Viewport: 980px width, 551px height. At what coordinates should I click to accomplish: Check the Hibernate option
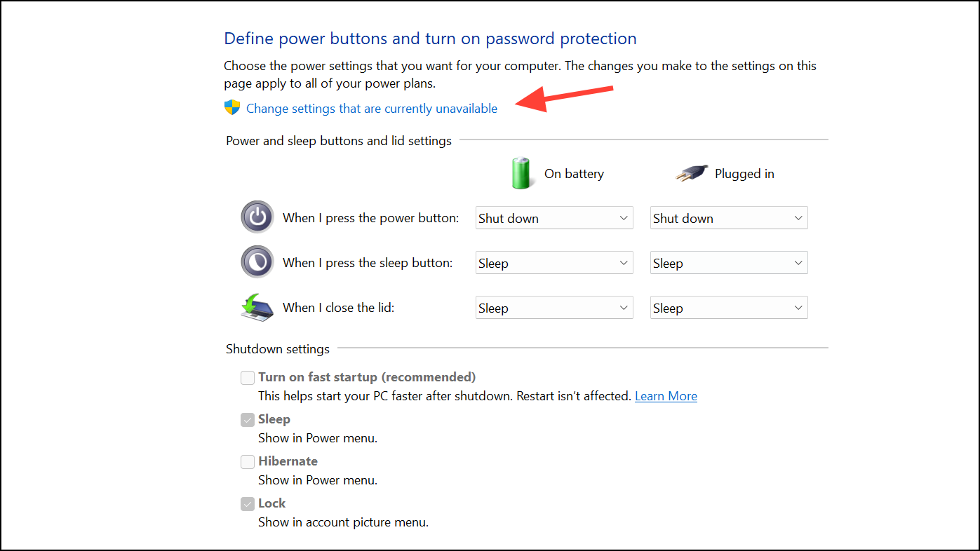click(x=247, y=461)
